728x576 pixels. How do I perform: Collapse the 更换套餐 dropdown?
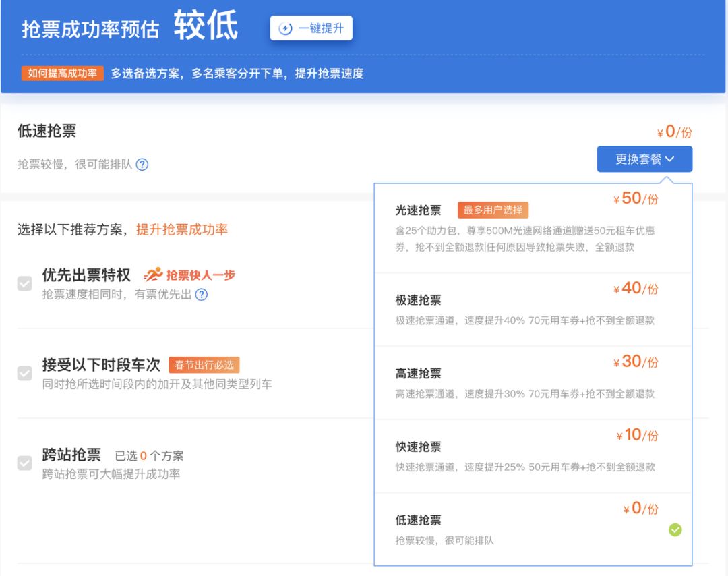(x=644, y=159)
